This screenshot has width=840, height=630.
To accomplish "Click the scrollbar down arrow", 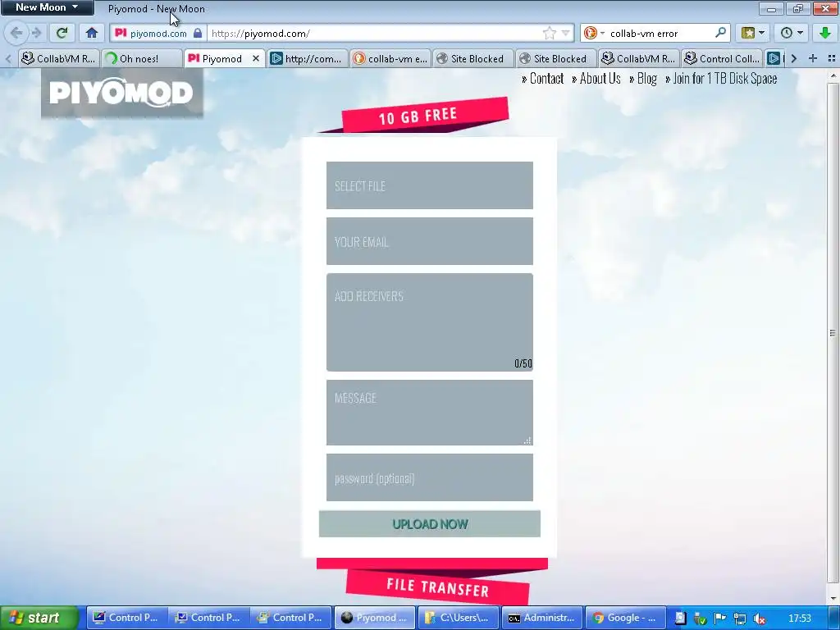I will [833, 598].
